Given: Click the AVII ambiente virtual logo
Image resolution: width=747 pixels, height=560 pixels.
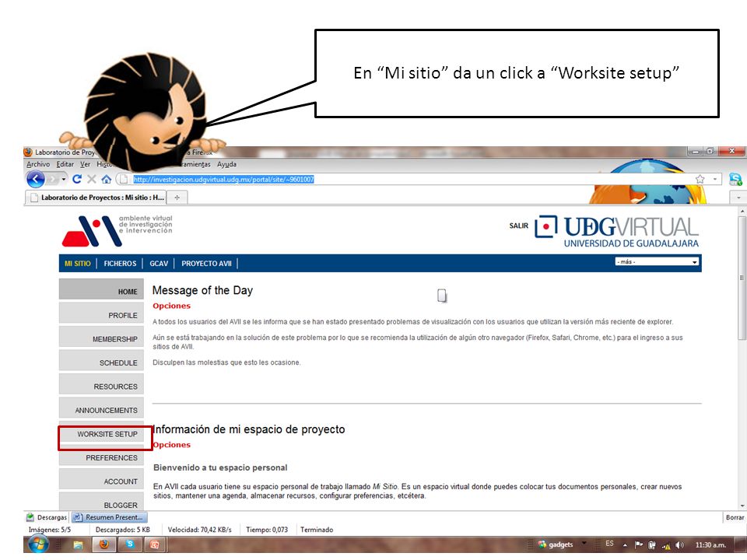Looking at the screenshot, I should [117, 230].
